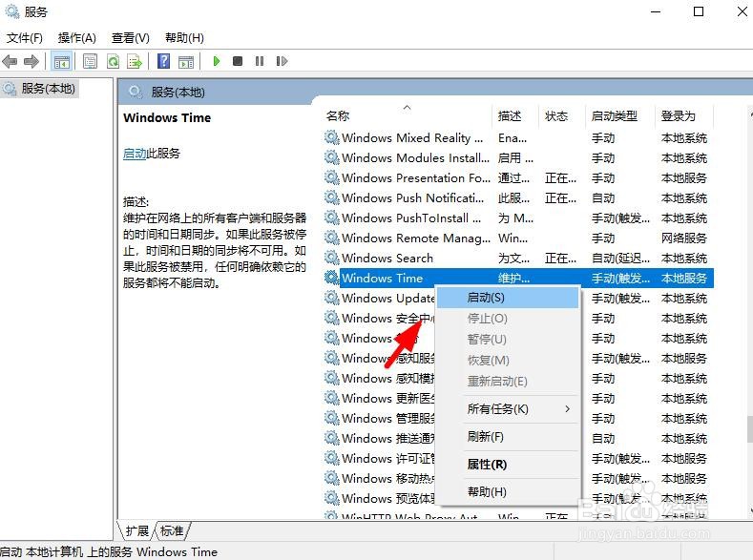Expand 所有任务(K) submenu arrow

[567, 409]
